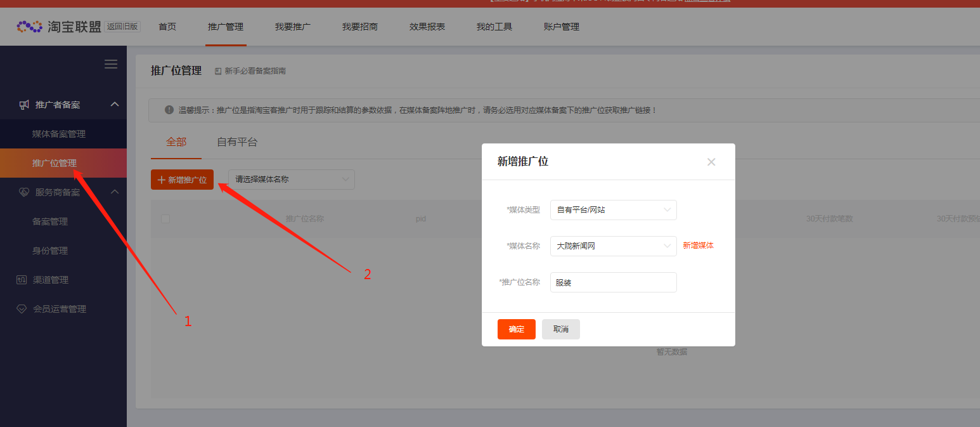Click the 会员运营管理 diamond icon

pyautogui.click(x=22, y=309)
